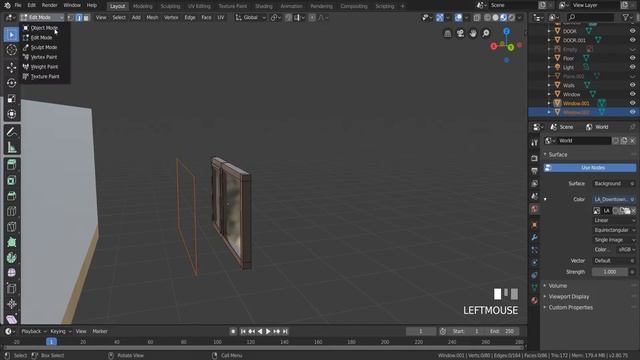Viewport: 640px width, 360px height.
Task: Select the Knife tool
Action: point(11,227)
